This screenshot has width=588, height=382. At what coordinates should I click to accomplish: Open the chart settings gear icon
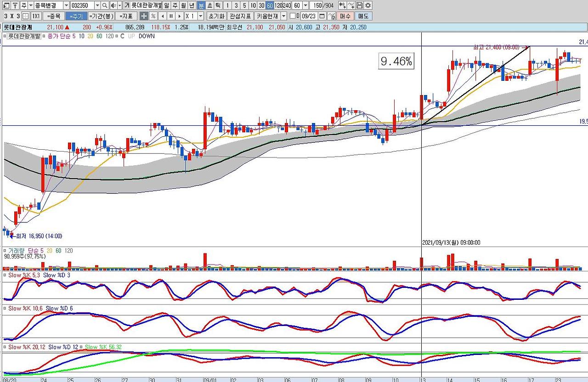(x=367, y=6)
